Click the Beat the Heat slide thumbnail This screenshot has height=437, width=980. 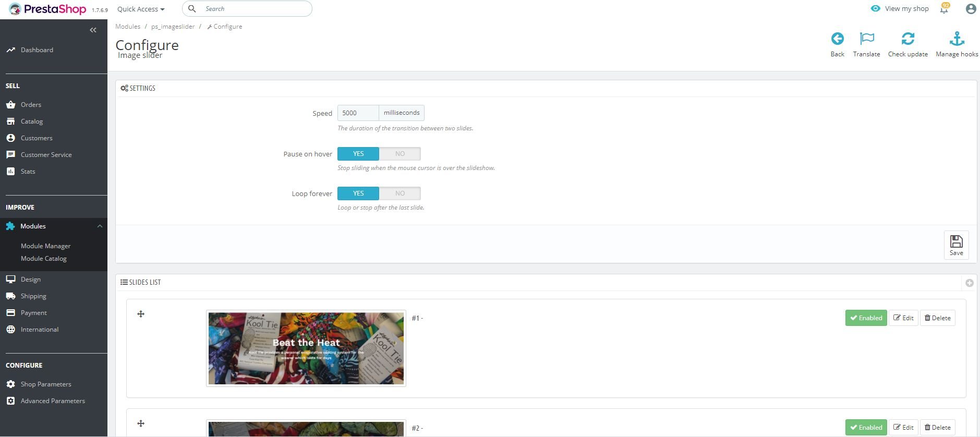(x=306, y=348)
